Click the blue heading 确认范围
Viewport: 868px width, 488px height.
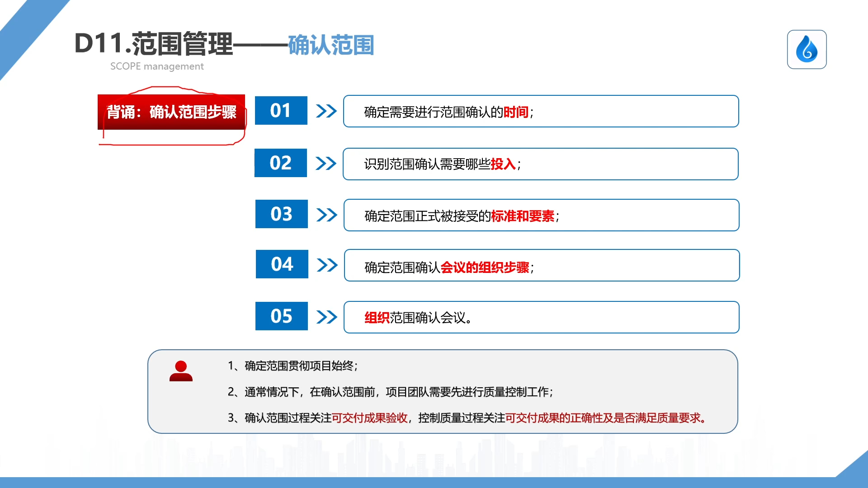point(331,45)
